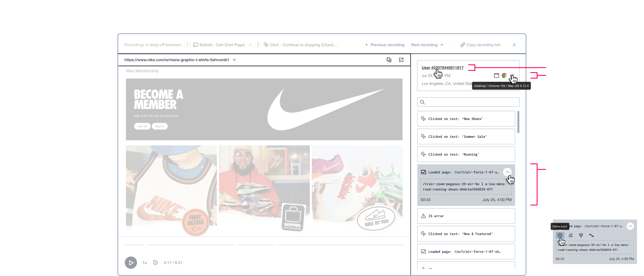Viewport: 644px width, 276px height.
Task: Select funnel step Submit - Cart (Cart Page)
Action: (x=218, y=45)
